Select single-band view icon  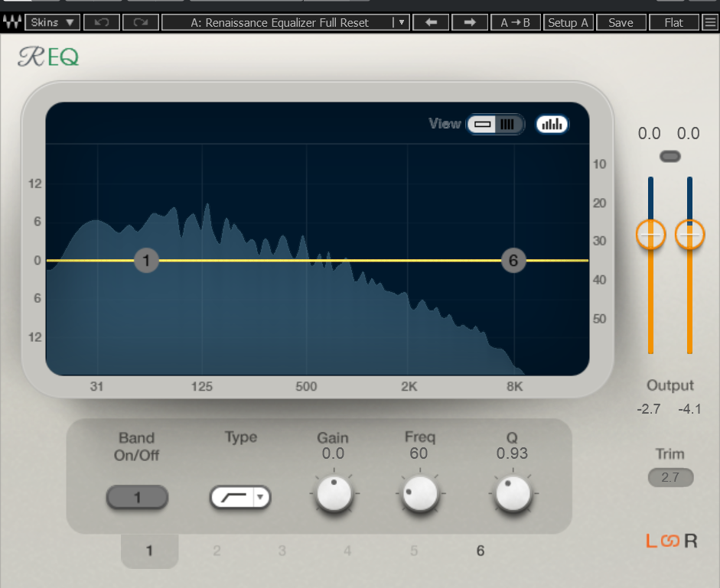pyautogui.click(x=482, y=124)
